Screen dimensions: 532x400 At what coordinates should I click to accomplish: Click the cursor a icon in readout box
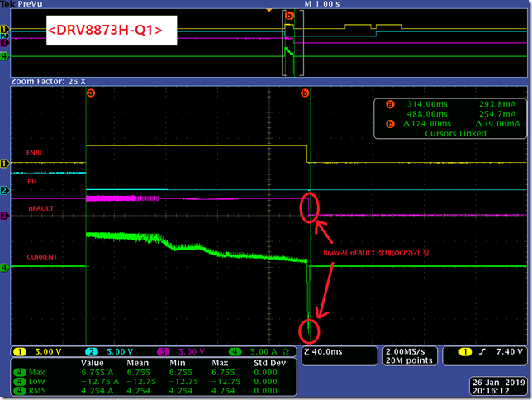[x=390, y=104]
